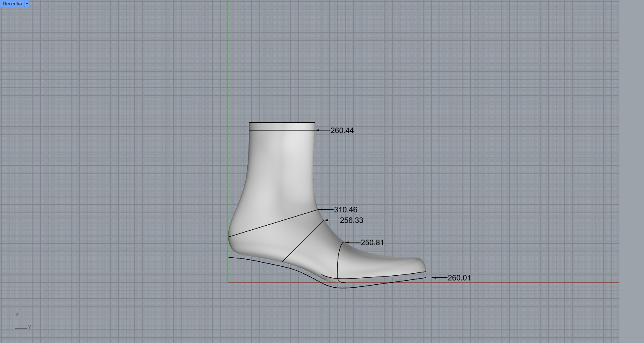Open the Derecha viewport dropdown arrow

point(27,4)
